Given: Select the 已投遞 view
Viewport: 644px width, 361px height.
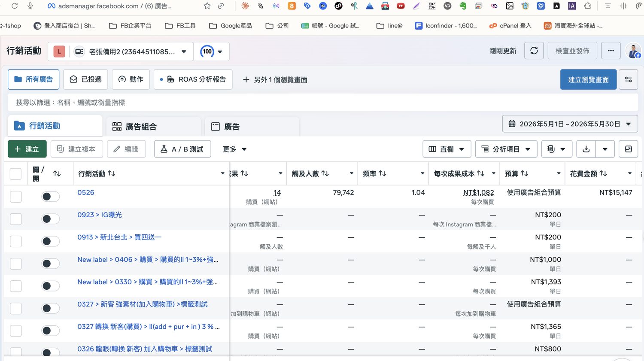Looking at the screenshot, I should [x=85, y=79].
